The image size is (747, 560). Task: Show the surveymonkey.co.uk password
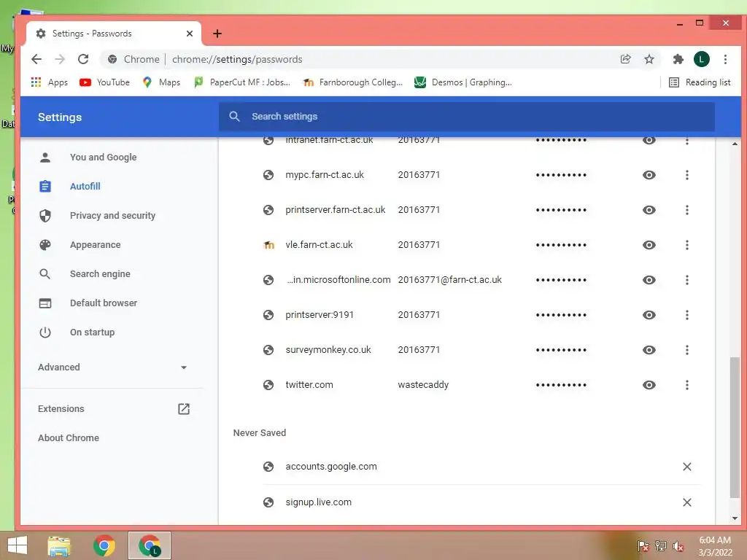(649, 350)
